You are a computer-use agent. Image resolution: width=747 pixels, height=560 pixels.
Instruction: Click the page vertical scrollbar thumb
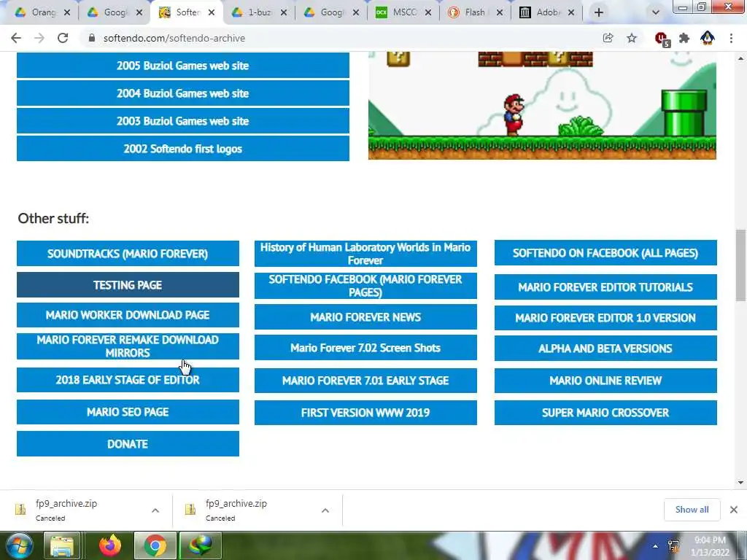tap(740, 265)
